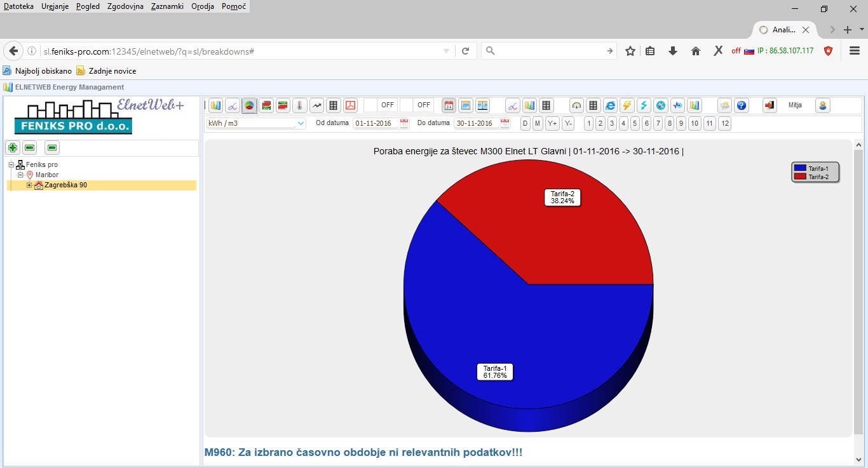Image resolution: width=868 pixels, height=468 pixels.
Task: Open the blue help question mark icon
Action: click(741, 105)
